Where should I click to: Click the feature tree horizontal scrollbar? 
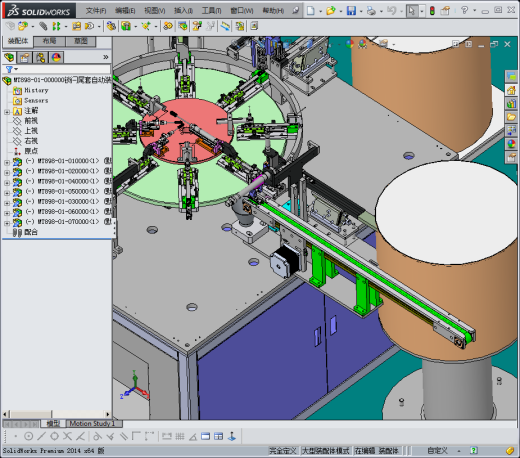coord(56,414)
